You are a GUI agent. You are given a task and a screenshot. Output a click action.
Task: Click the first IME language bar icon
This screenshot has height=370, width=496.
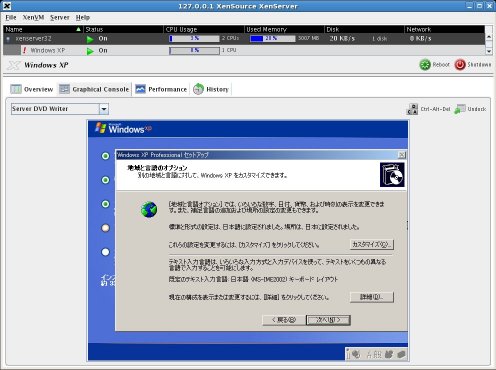[356, 354]
